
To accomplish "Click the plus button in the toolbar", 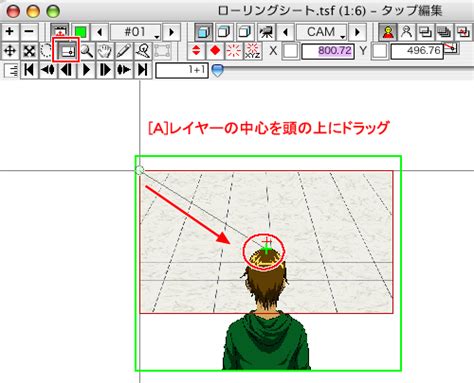I will coord(10,32).
